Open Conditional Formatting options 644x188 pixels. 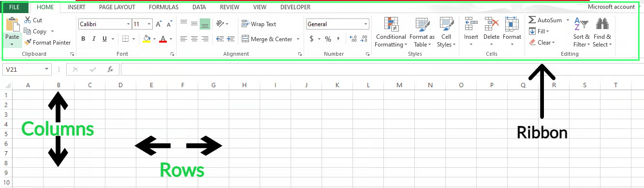pos(391,32)
